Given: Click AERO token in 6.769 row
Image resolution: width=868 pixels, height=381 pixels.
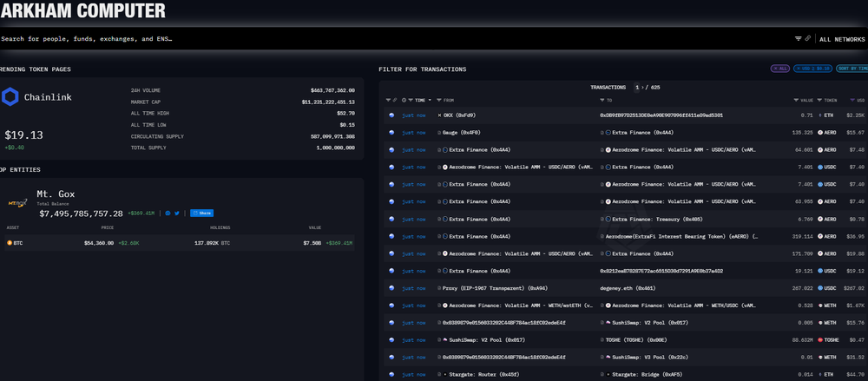Looking at the screenshot, I should (x=829, y=220).
